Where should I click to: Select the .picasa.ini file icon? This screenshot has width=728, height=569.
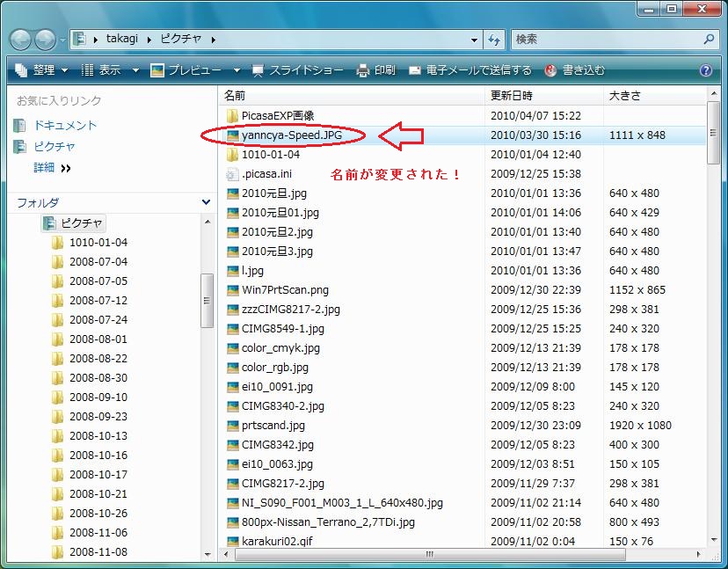(232, 174)
